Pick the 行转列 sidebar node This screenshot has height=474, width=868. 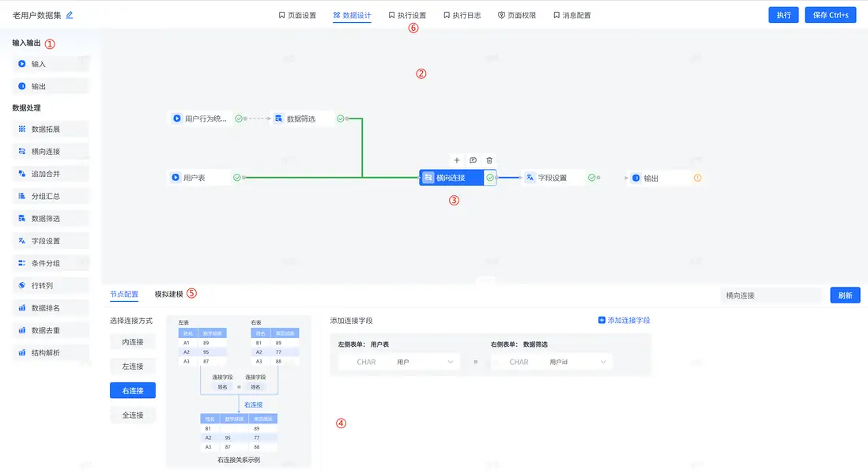(51, 285)
